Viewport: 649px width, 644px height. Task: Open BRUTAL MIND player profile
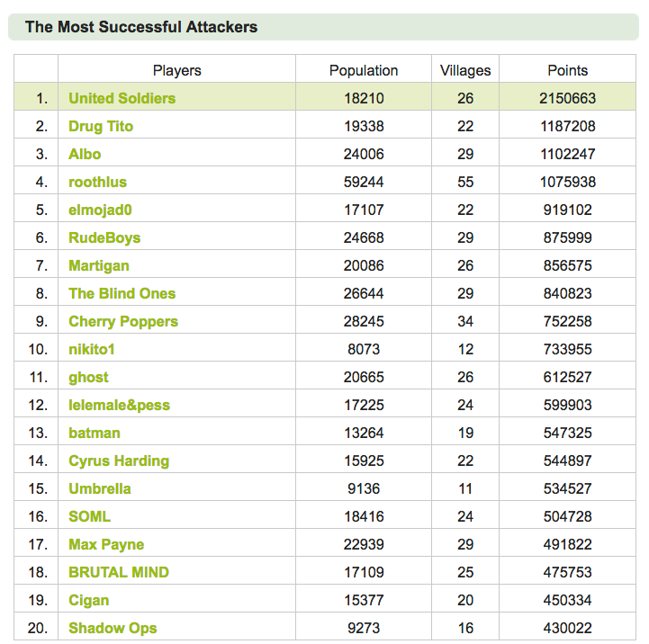click(119, 572)
